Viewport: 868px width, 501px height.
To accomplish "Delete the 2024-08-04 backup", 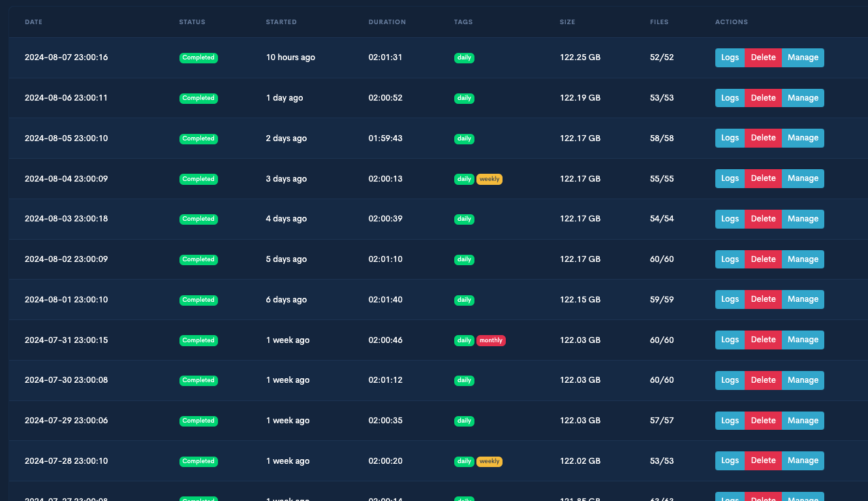I will coord(763,178).
